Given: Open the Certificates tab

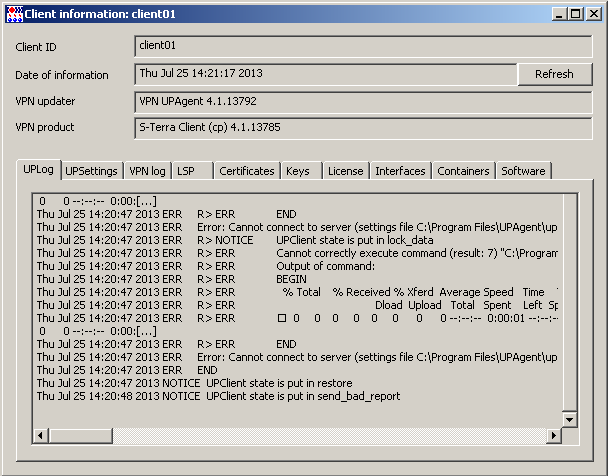Looking at the screenshot, I should click(x=246, y=171).
